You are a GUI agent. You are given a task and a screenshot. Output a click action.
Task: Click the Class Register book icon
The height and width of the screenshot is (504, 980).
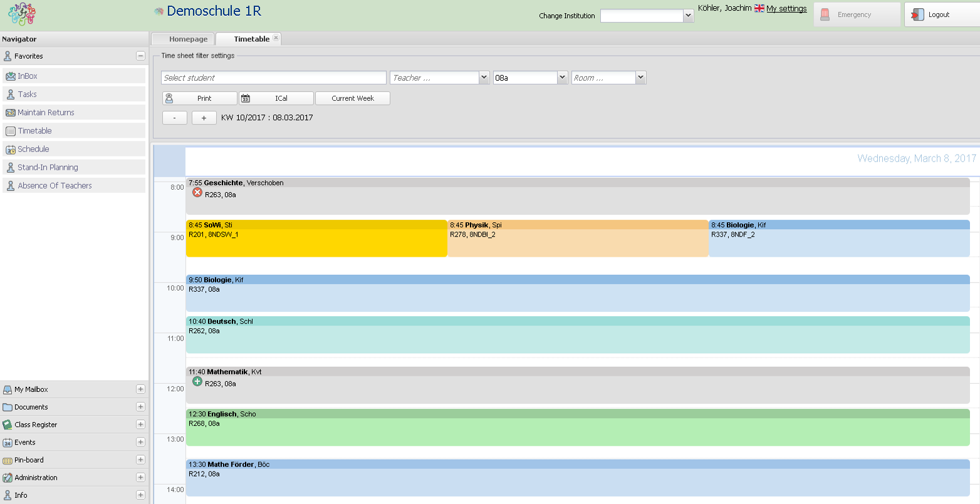pos(8,424)
